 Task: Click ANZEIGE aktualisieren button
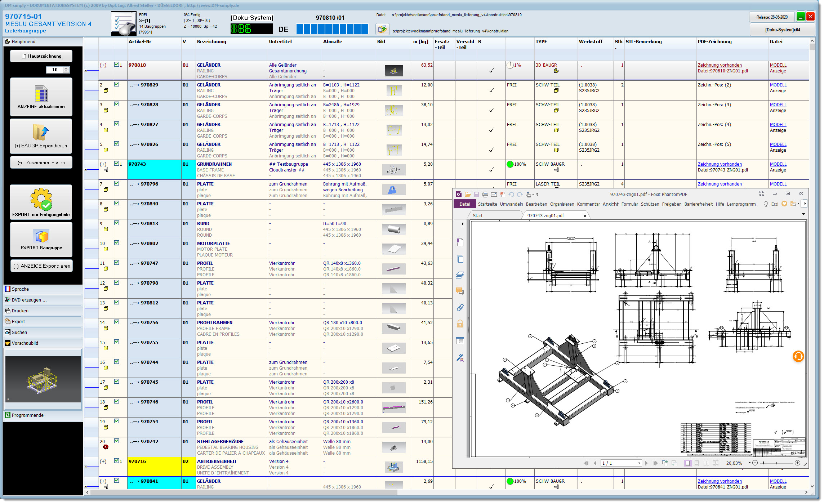(x=41, y=97)
